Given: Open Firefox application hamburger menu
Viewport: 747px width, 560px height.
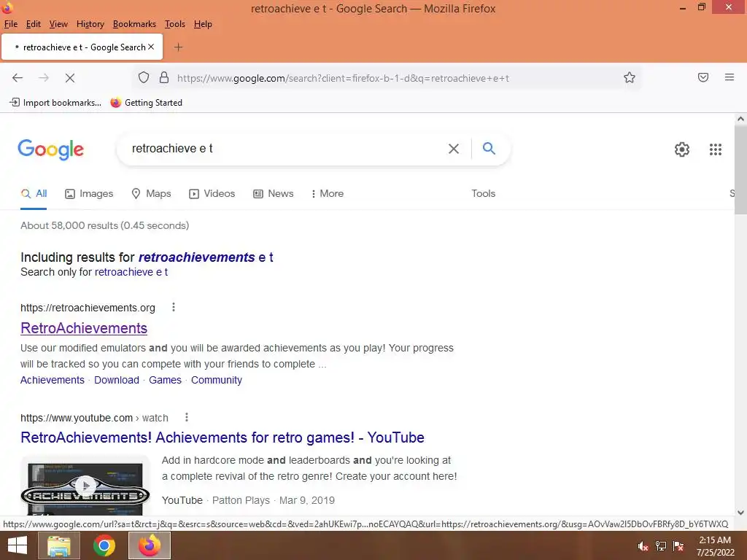Looking at the screenshot, I should pos(729,77).
